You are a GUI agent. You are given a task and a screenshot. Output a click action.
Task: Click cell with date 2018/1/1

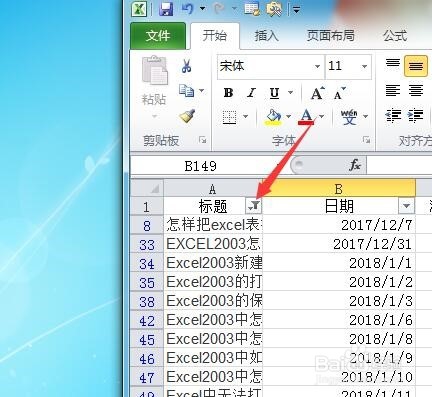coord(339,263)
